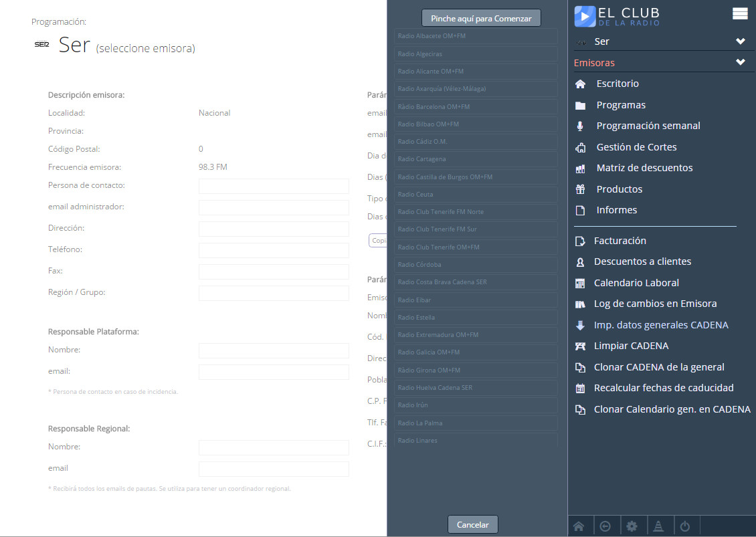
Task: Click the power icon in bottom bar
Action: [684, 526]
